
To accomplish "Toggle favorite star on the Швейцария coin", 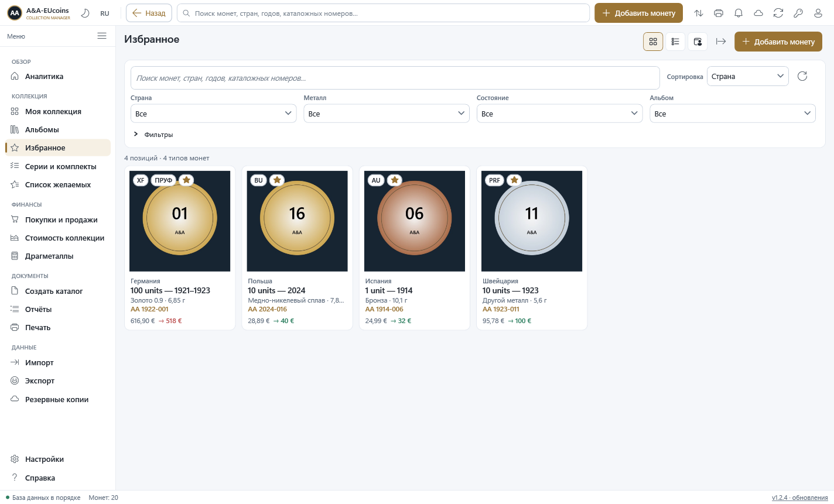I will click(514, 180).
